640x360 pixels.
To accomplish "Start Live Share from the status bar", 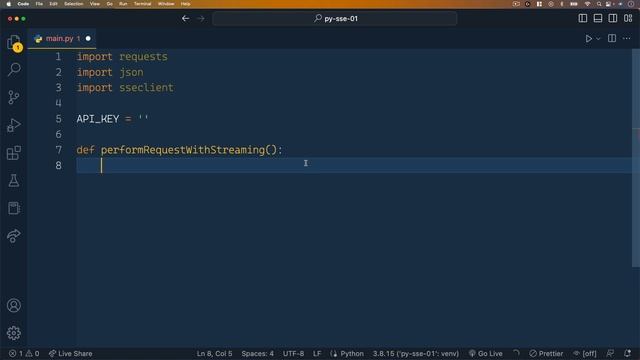I will (x=71, y=353).
